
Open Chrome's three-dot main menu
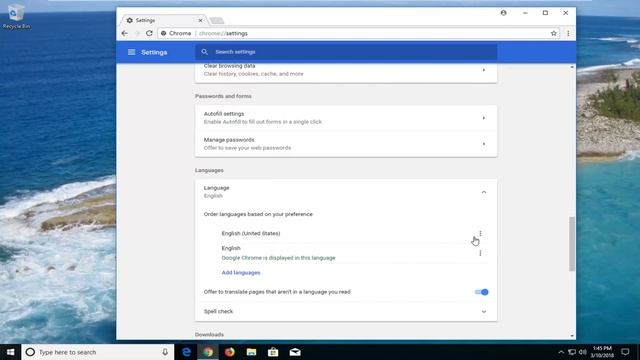[568, 33]
